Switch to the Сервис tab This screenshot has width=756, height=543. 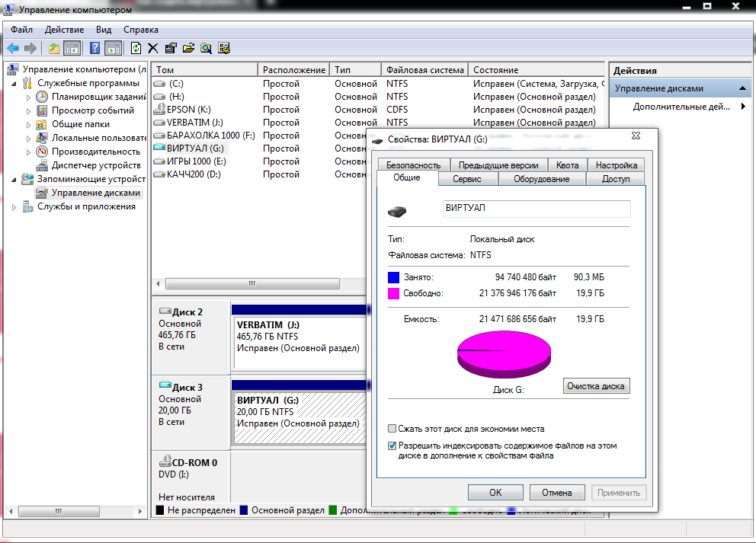[x=467, y=179]
